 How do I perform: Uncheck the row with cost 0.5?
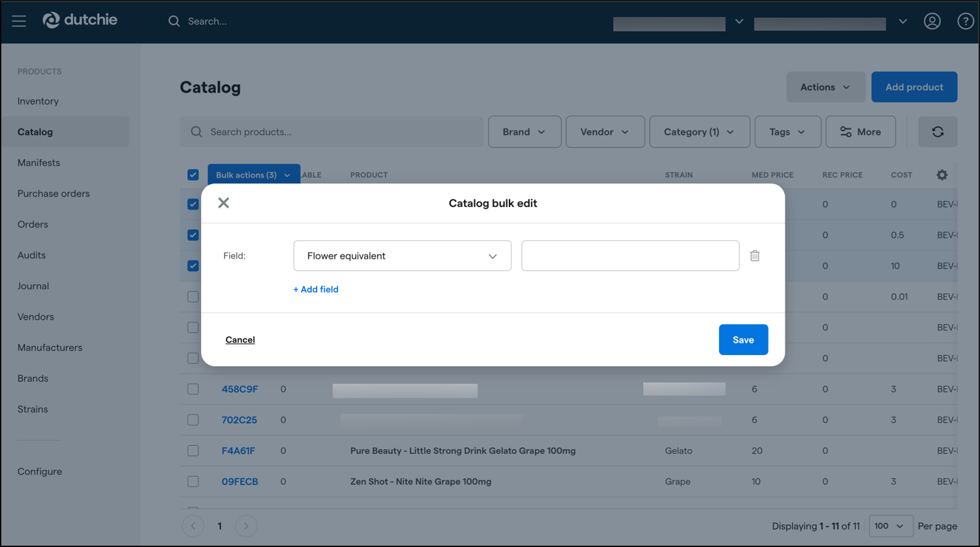coord(193,235)
